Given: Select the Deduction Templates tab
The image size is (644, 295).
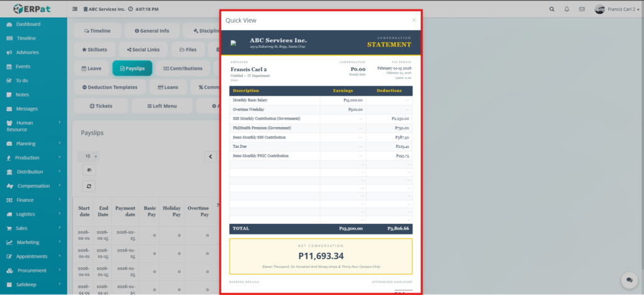Looking at the screenshot, I should (109, 87).
